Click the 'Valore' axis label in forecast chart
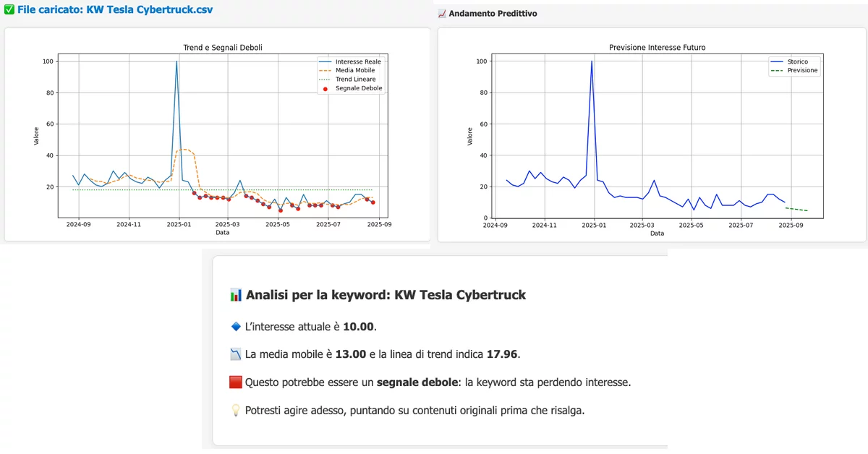The image size is (868, 454). point(469,134)
